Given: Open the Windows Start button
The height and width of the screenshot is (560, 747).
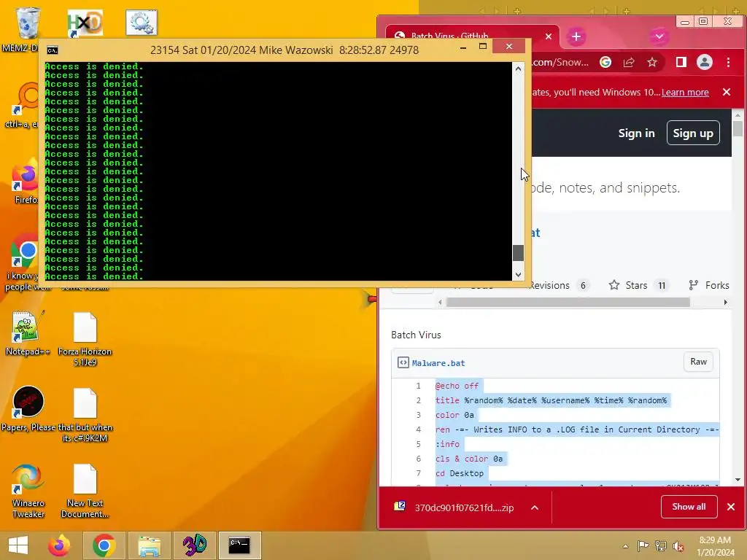Looking at the screenshot, I should [18, 545].
